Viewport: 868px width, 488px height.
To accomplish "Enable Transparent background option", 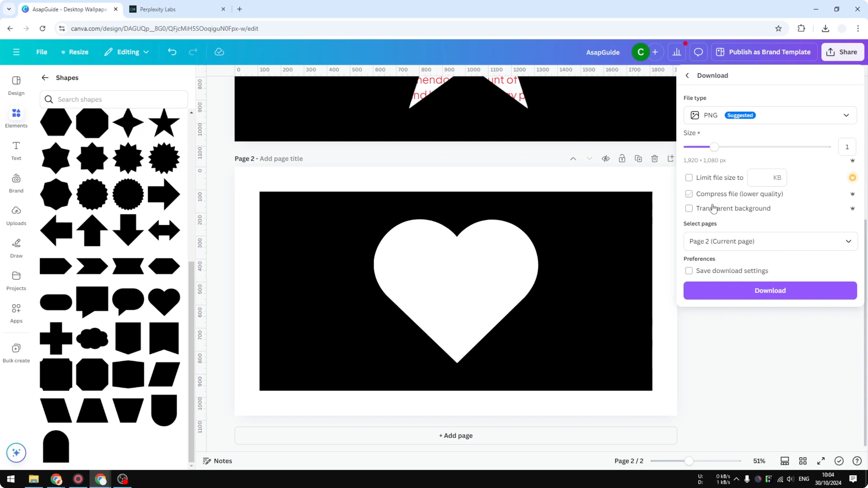I will [689, 208].
